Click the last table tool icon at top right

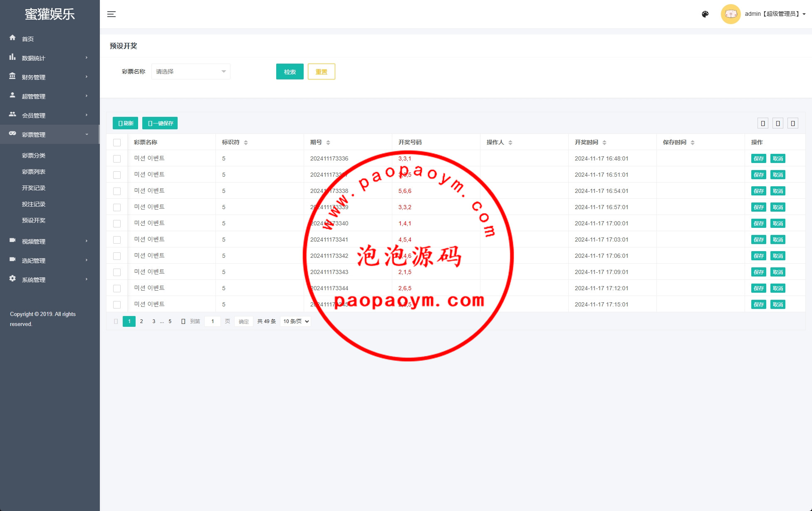pyautogui.click(x=793, y=123)
